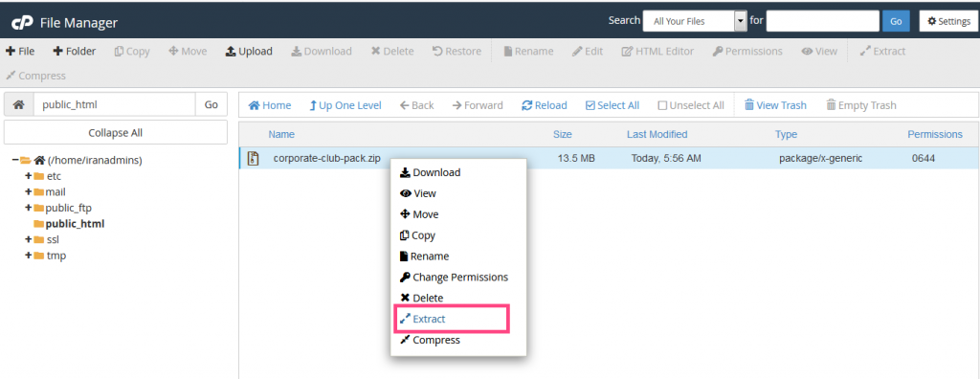
Task: Select the etc folder label in tree
Action: (54, 176)
